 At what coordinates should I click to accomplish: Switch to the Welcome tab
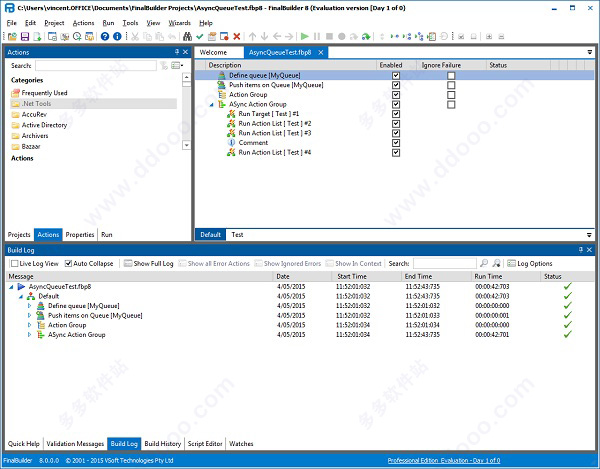pyautogui.click(x=213, y=52)
